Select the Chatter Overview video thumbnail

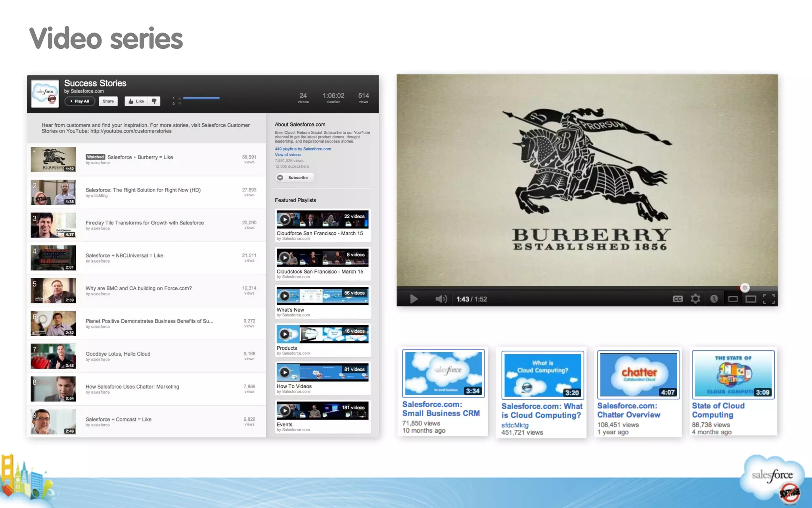pyautogui.click(x=638, y=374)
